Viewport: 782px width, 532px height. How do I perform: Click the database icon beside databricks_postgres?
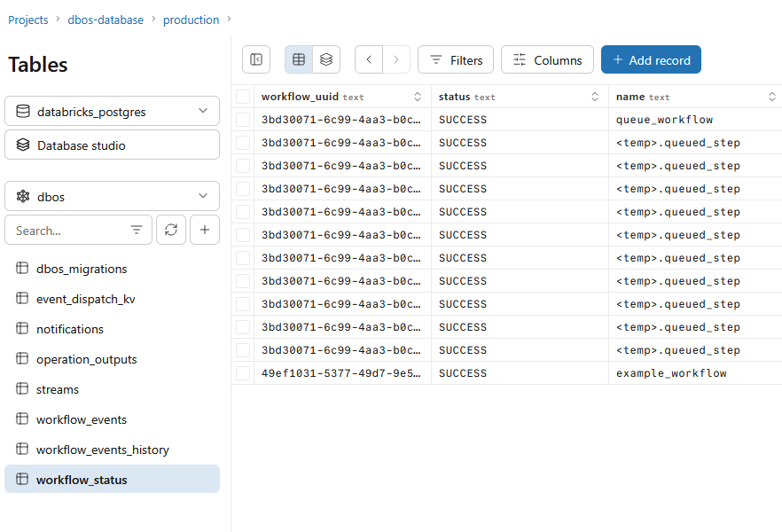(22, 111)
